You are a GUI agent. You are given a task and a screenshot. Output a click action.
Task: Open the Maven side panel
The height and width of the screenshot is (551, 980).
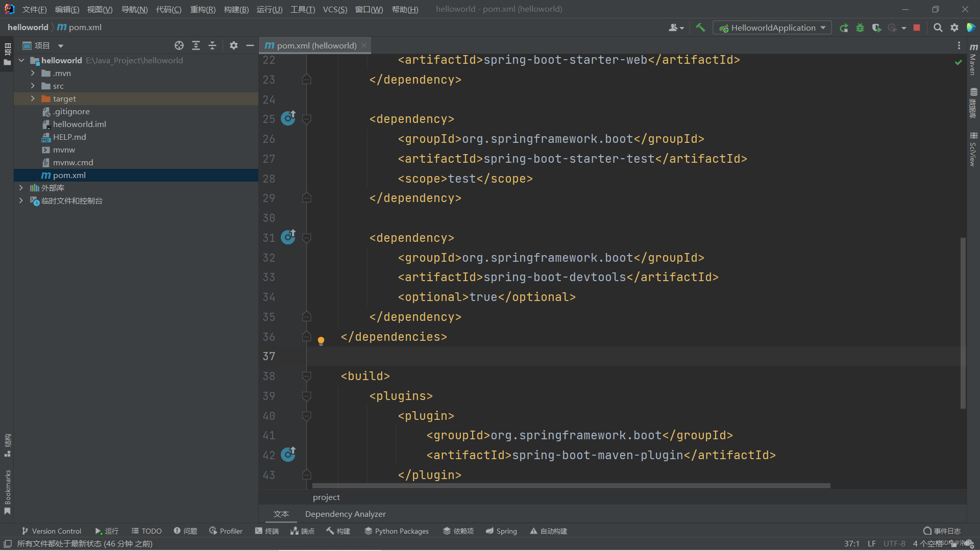click(x=973, y=60)
